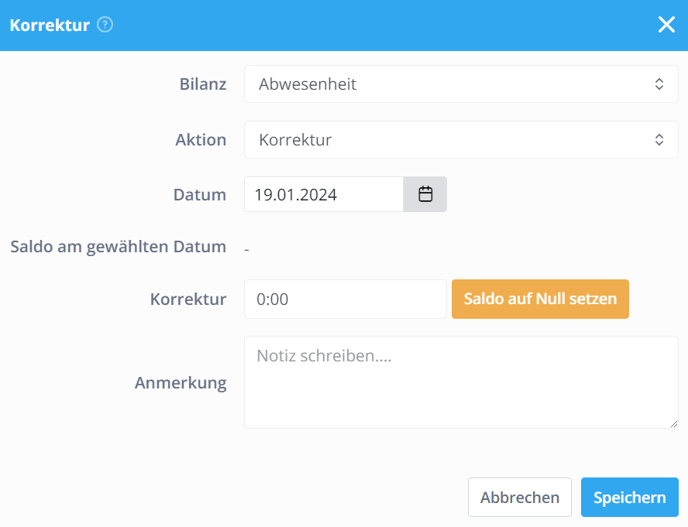Focus the Korrektur time field showing 0:00
Screen dimensions: 688x527
click(x=345, y=299)
